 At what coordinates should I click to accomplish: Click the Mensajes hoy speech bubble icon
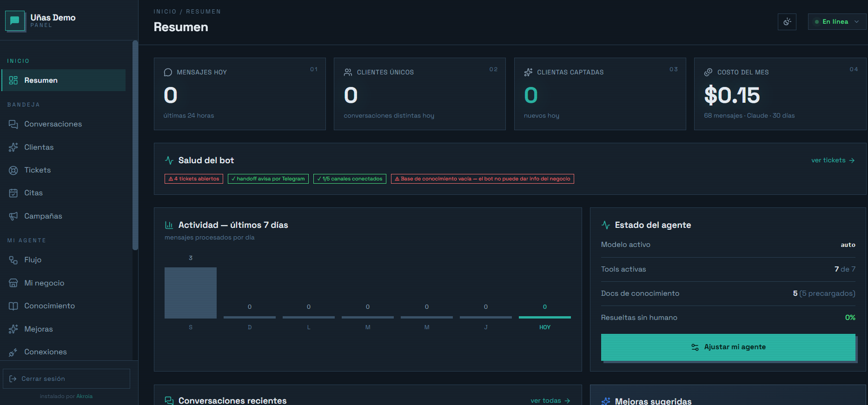(x=168, y=73)
